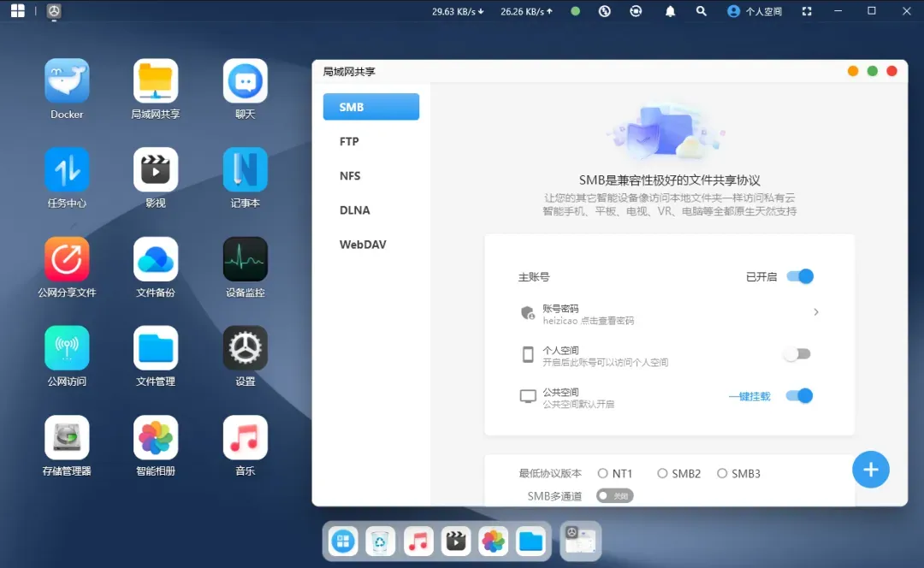Open the 设备监控 device monitor icon

click(246, 259)
